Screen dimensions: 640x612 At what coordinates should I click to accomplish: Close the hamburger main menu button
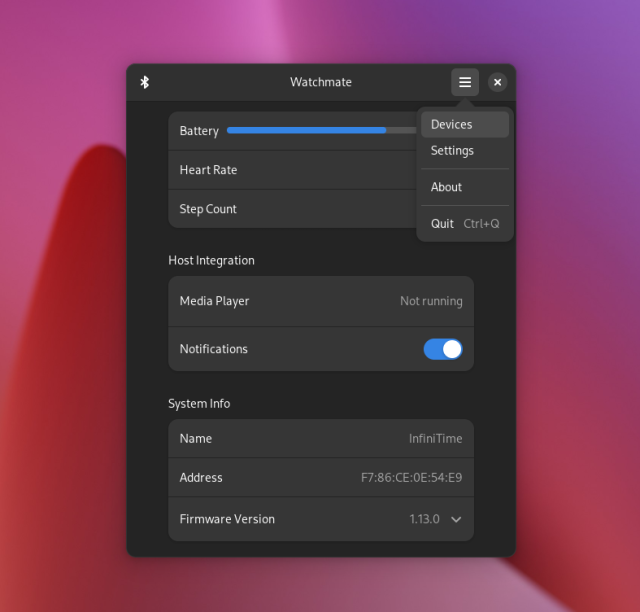coord(465,82)
